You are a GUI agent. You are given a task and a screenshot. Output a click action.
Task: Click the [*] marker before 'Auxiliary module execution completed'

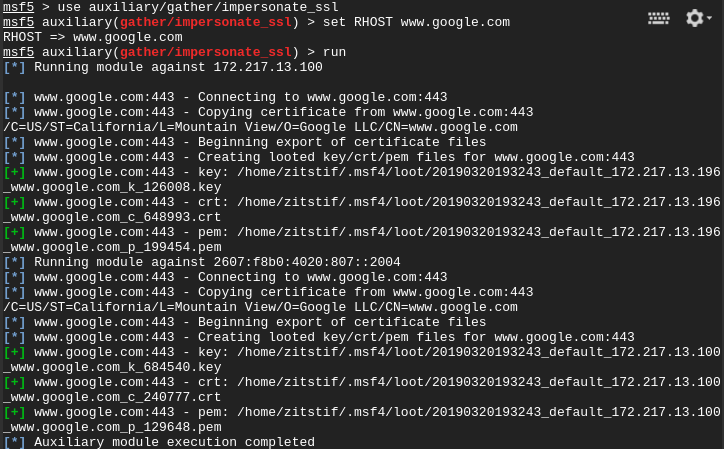point(14,442)
